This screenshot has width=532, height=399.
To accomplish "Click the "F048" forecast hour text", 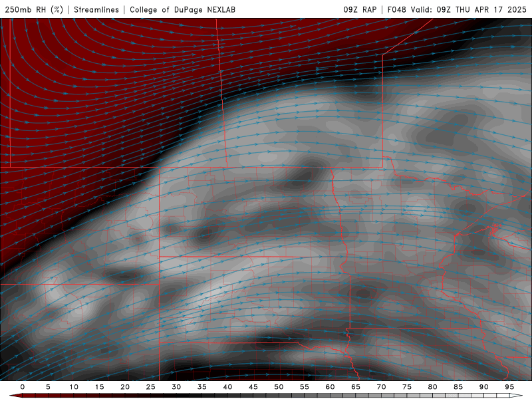I will pos(396,9).
